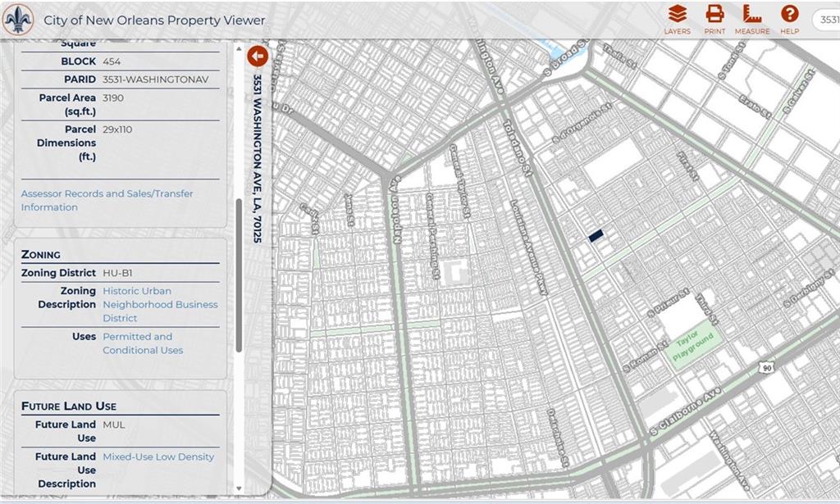Select the parcel area value 3190
This screenshot has height=504, width=840.
point(113,98)
